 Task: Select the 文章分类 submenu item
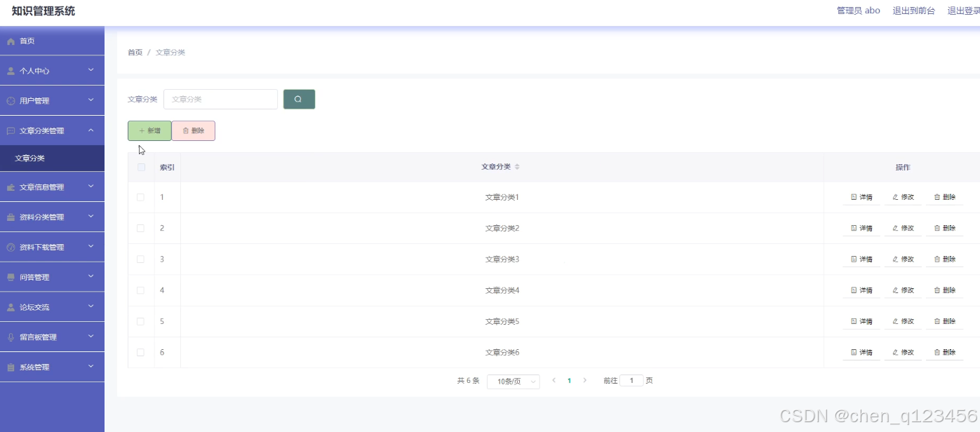pos(52,158)
